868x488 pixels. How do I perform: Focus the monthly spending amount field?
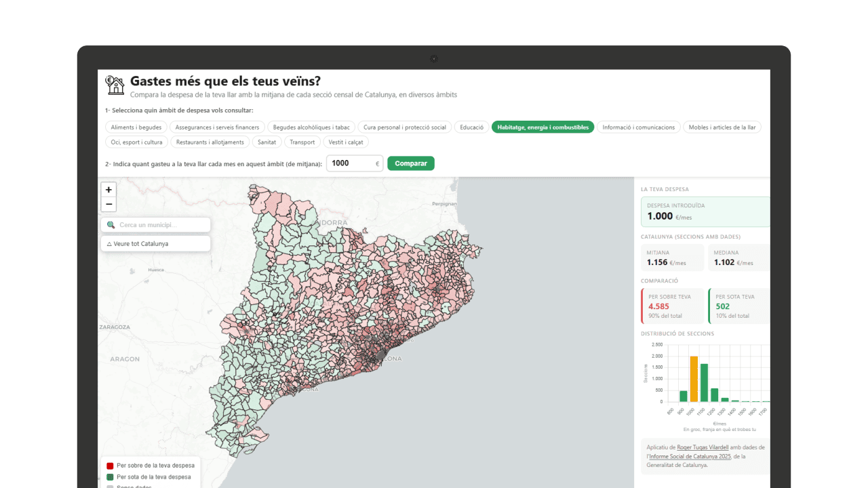coord(351,163)
